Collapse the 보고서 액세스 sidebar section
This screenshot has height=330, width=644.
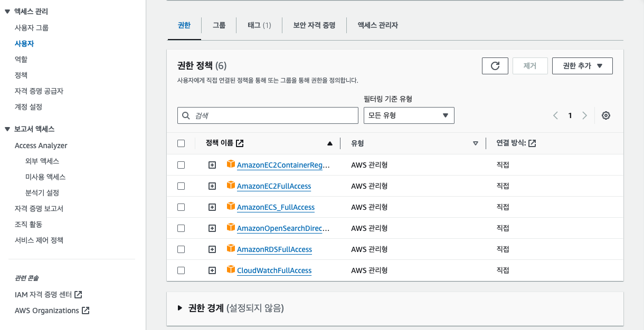(7, 129)
